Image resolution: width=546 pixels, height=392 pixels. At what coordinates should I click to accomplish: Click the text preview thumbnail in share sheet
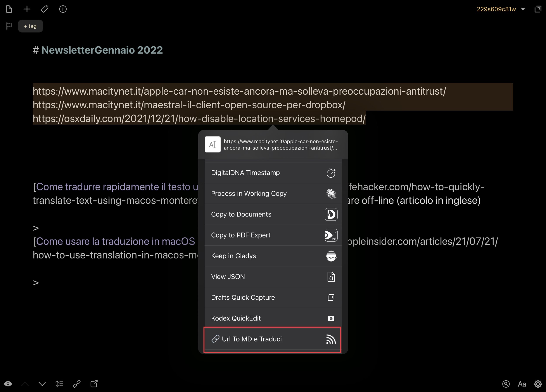(213, 144)
